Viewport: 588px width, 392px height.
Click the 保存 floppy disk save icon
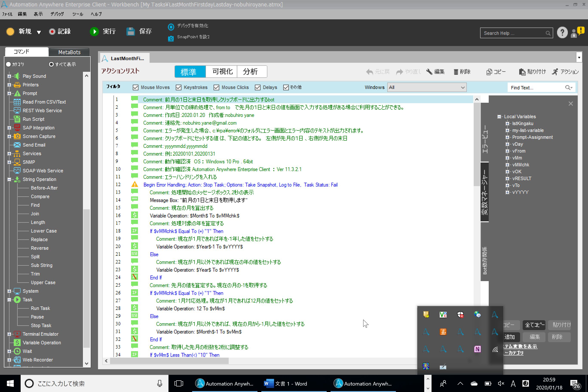coord(130,32)
